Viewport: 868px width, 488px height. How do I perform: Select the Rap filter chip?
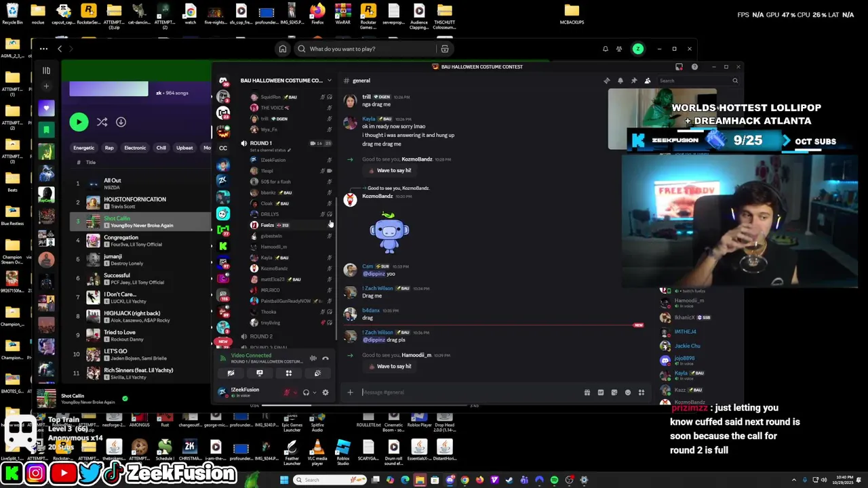[x=109, y=148]
